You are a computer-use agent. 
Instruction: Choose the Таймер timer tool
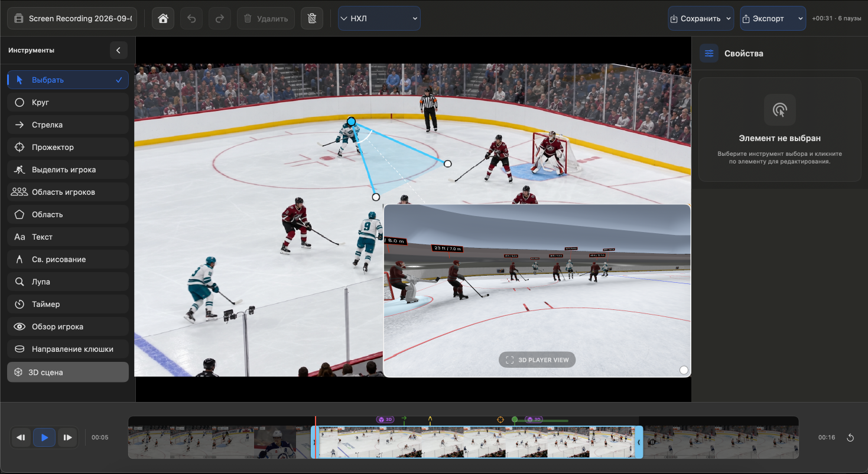68,304
